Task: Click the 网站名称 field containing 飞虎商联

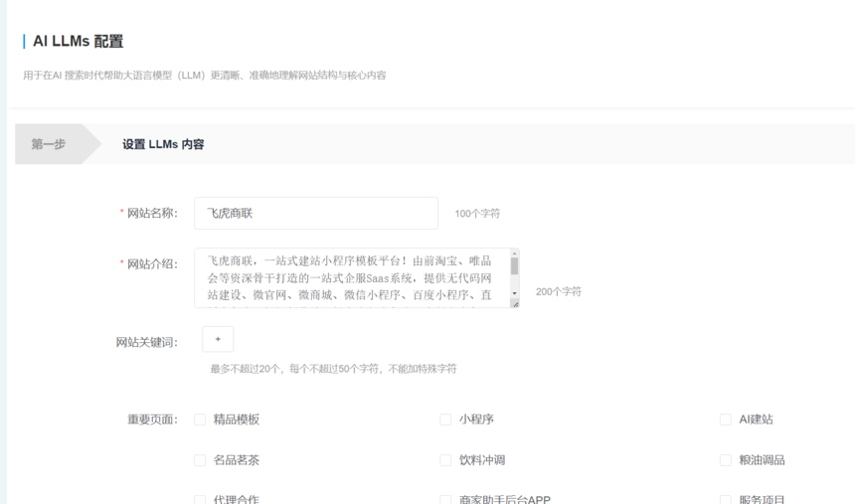Action: [x=315, y=213]
